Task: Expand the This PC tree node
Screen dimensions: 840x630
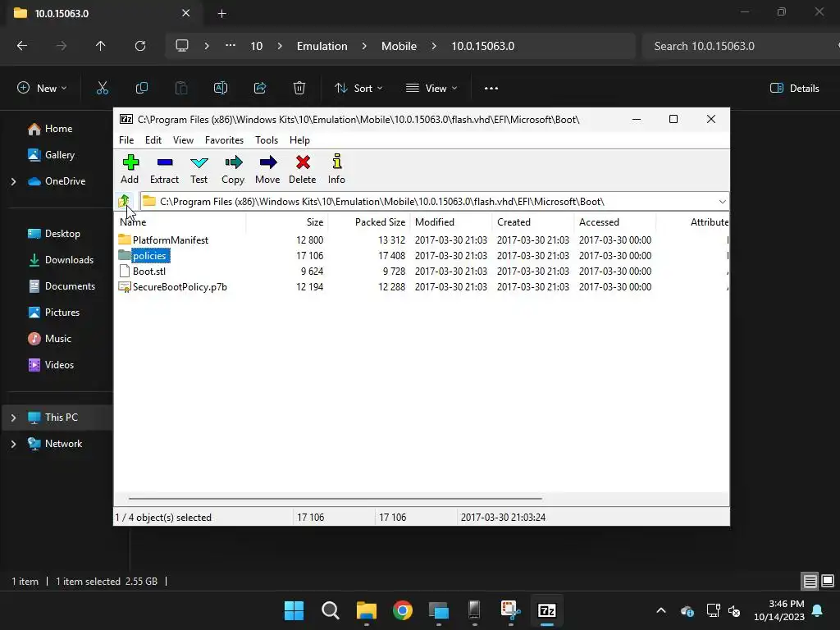Action: [13, 418]
